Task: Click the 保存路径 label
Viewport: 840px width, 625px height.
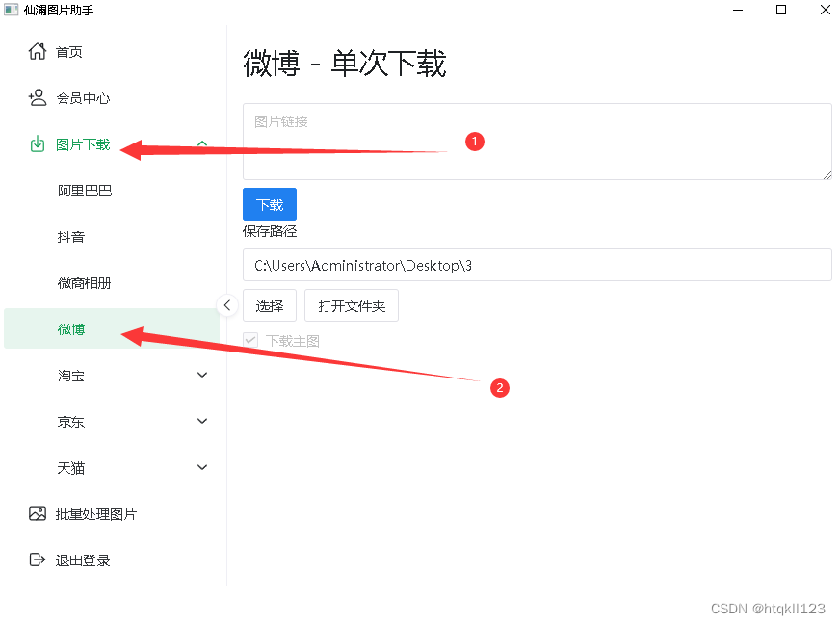Action: 270,231
